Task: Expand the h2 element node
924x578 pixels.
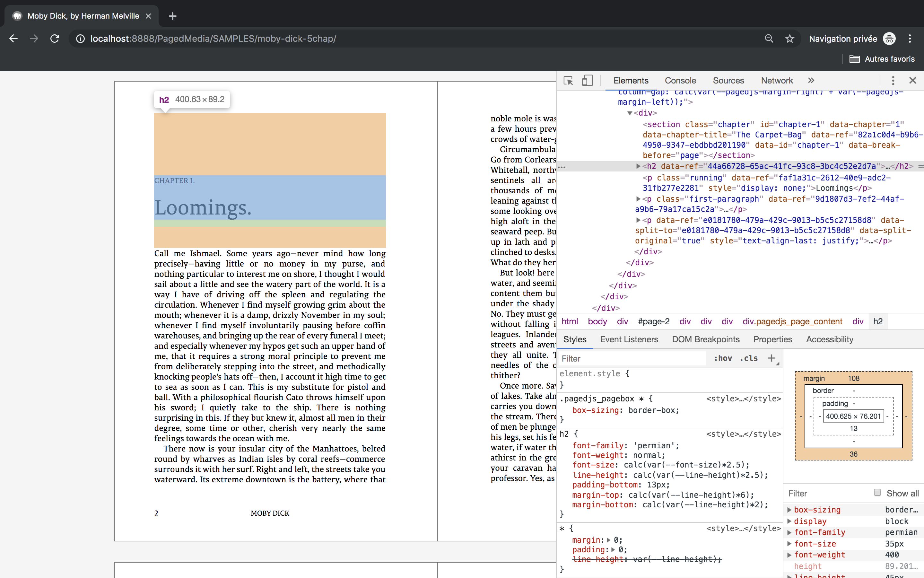Action: (638, 166)
